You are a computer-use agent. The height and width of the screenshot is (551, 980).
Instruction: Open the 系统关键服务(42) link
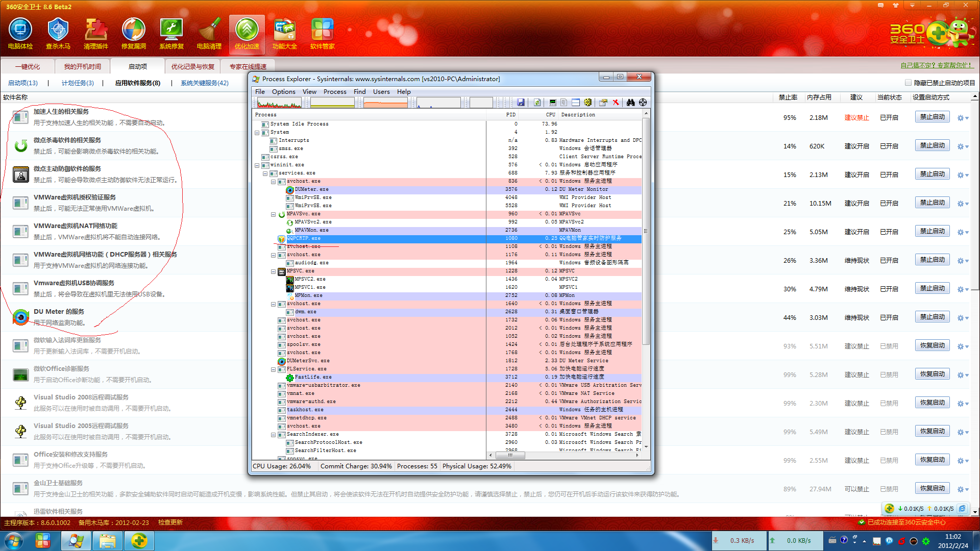coord(205,83)
